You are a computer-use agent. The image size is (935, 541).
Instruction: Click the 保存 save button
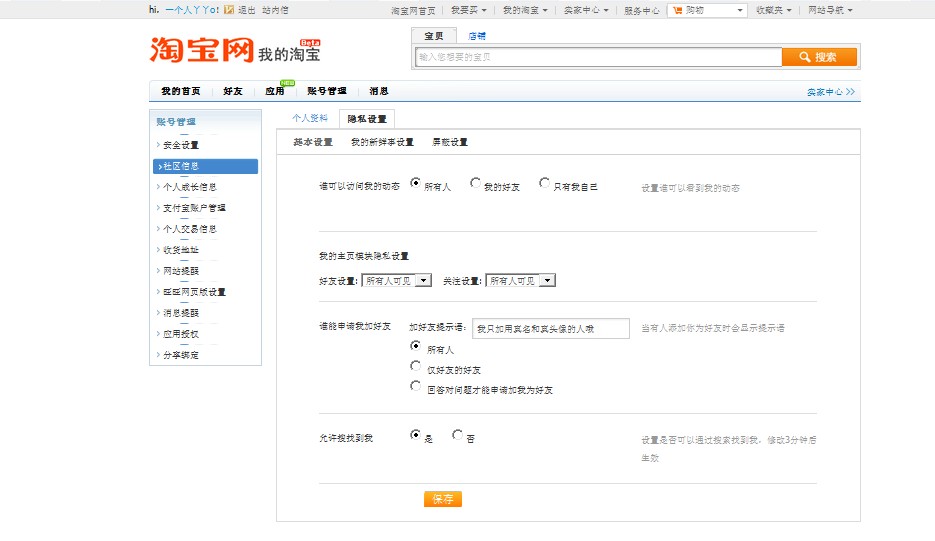[x=443, y=499]
